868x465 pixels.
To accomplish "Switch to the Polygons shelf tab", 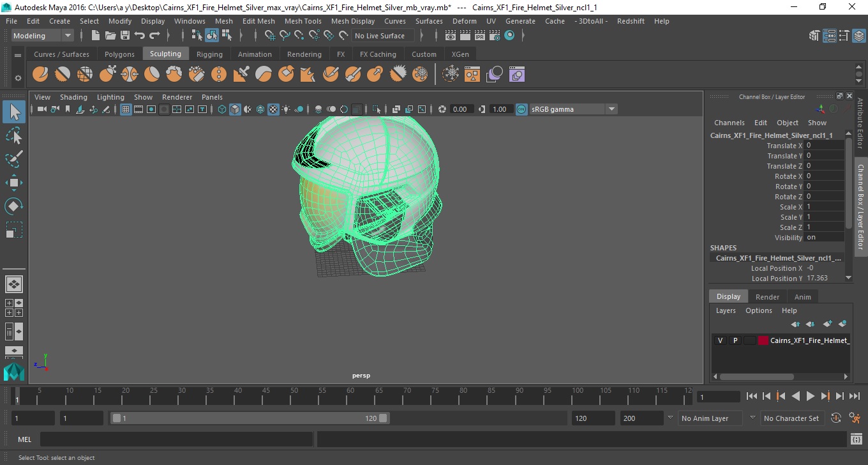I will (x=119, y=54).
